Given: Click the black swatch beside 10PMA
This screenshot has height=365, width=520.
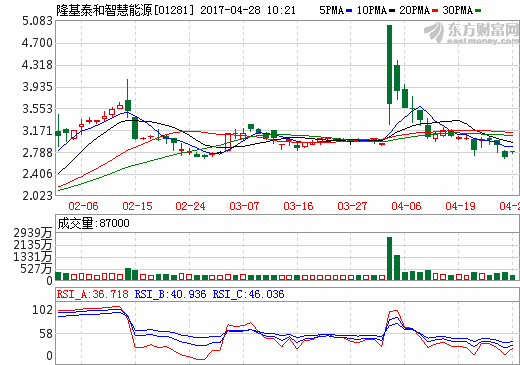Looking at the screenshot, I should click(x=392, y=11).
